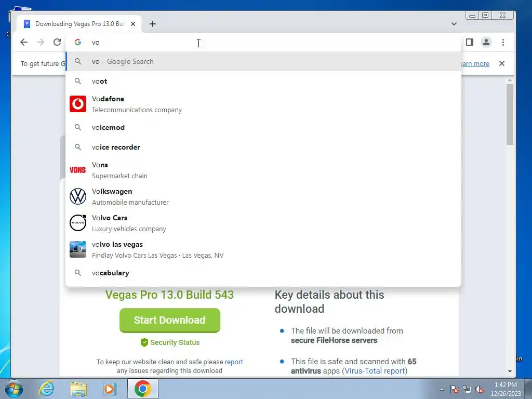The width and height of the screenshot is (532, 399).
Task: Open the 'report' link
Action: (234, 362)
